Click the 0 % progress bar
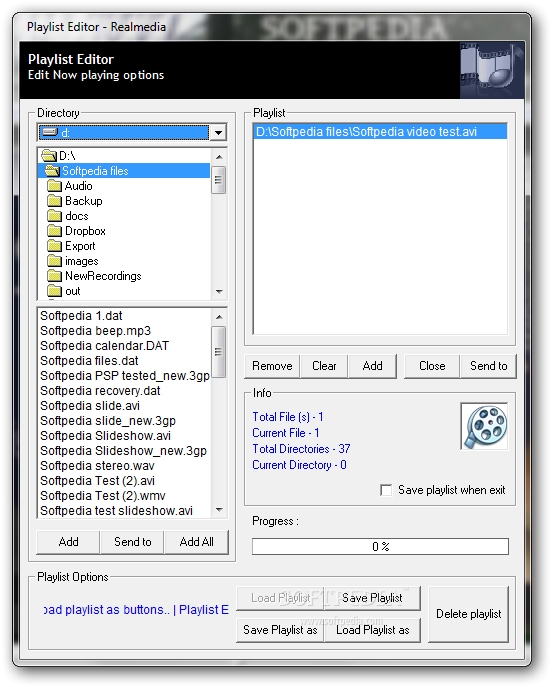This screenshot has width=552, height=687. tap(380, 546)
